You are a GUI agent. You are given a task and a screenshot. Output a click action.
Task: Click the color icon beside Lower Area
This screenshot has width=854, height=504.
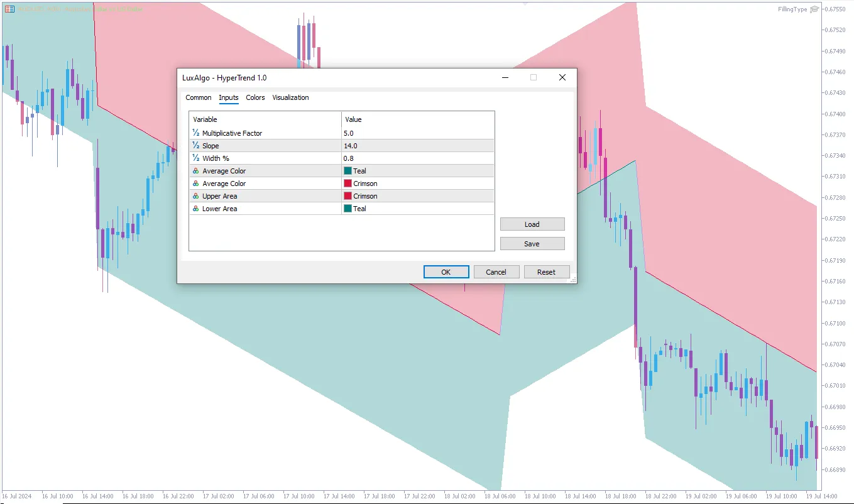(196, 209)
